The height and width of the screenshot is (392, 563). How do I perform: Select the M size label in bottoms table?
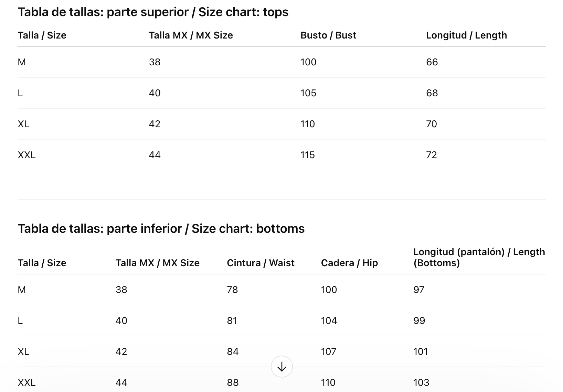click(x=22, y=290)
